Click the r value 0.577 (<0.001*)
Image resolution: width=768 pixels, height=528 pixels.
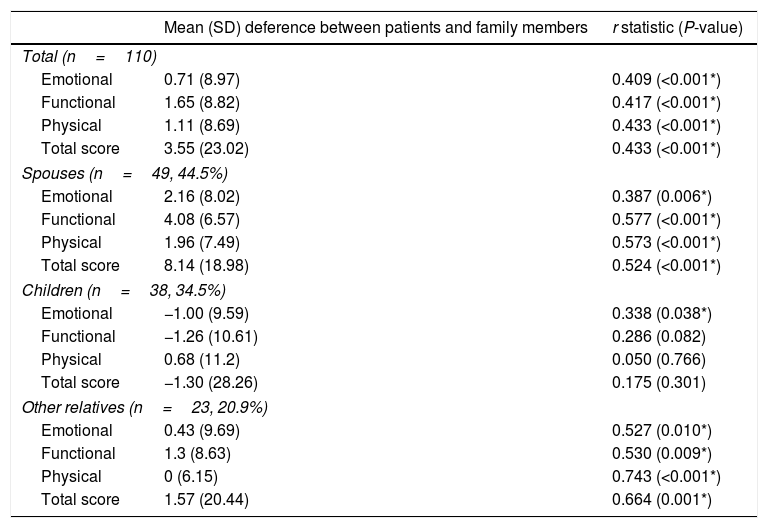click(665, 219)
